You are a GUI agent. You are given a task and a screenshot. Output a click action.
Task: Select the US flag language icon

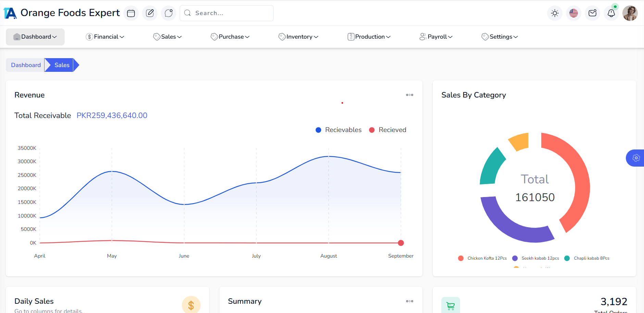(x=573, y=13)
